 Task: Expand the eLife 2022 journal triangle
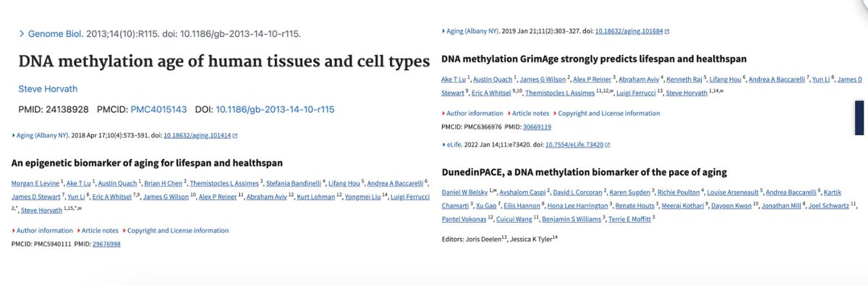click(x=444, y=145)
